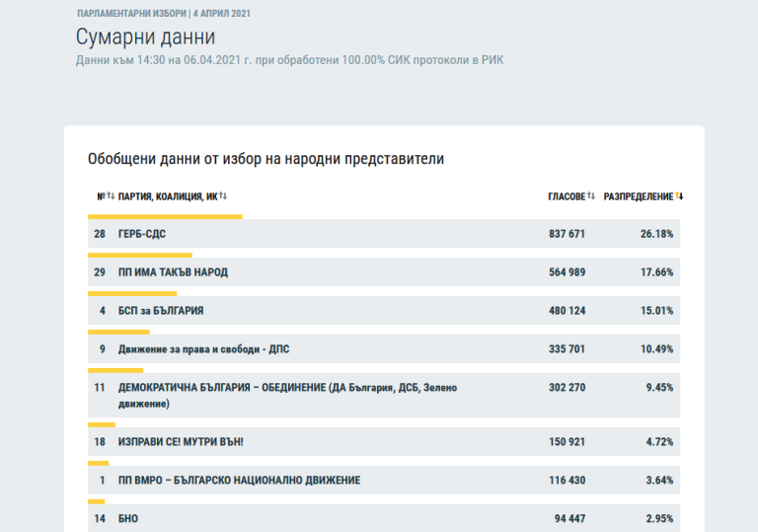Click the yellow bar above ГЕРБ-СДС
The height and width of the screenshot is (532, 758).
[165, 217]
